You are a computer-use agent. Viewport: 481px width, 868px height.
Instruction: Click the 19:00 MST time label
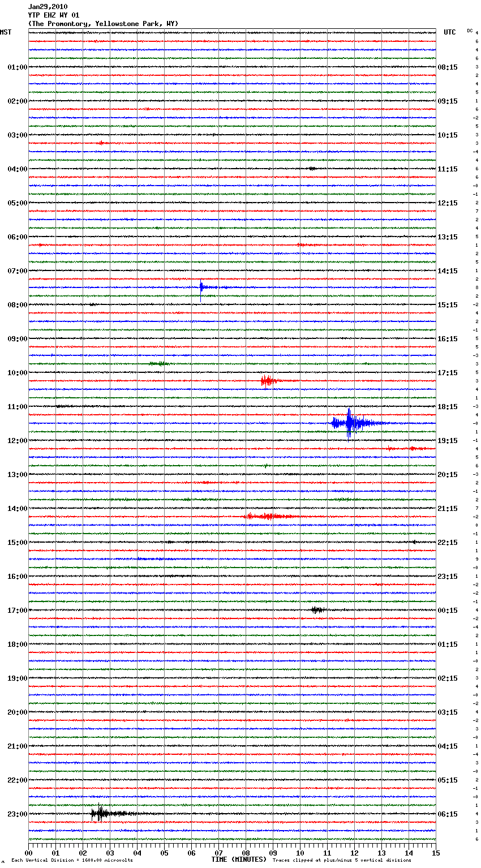(18, 678)
